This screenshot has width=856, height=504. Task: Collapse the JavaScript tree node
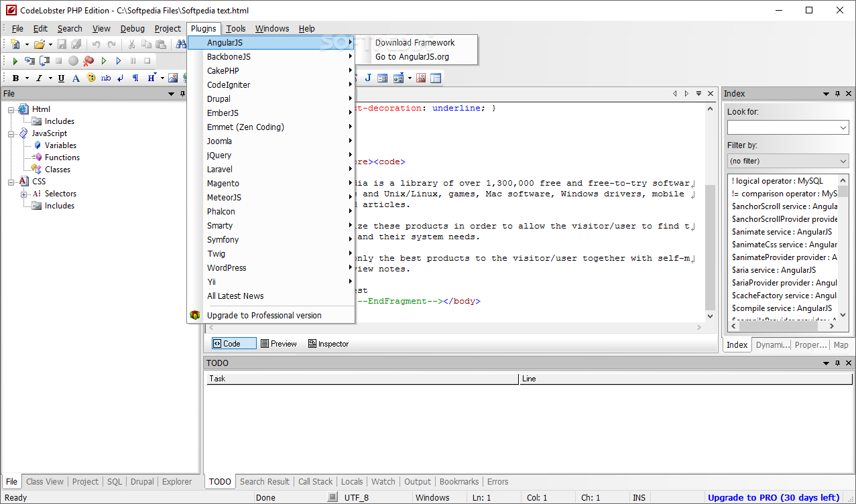click(x=11, y=133)
